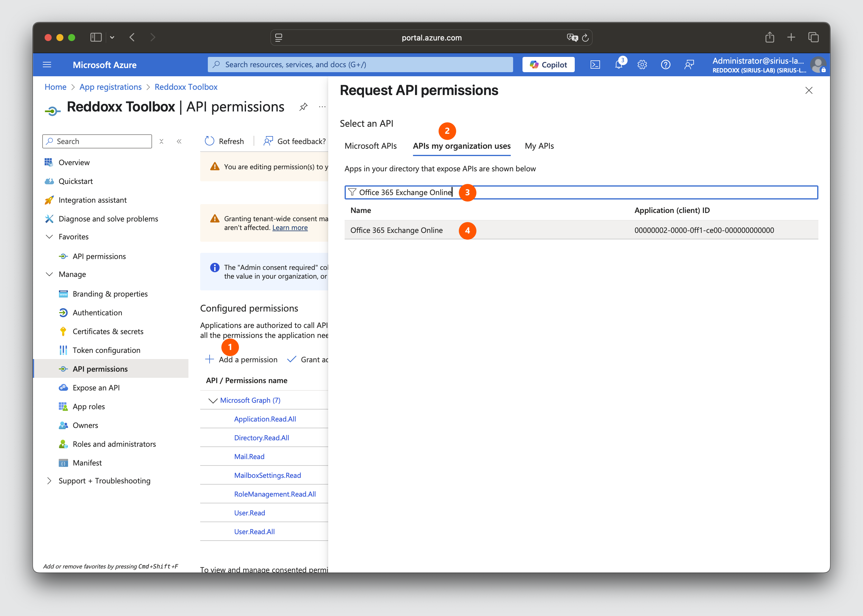863x616 pixels.
Task: Click the website settings icon in address bar
Action: tap(279, 38)
